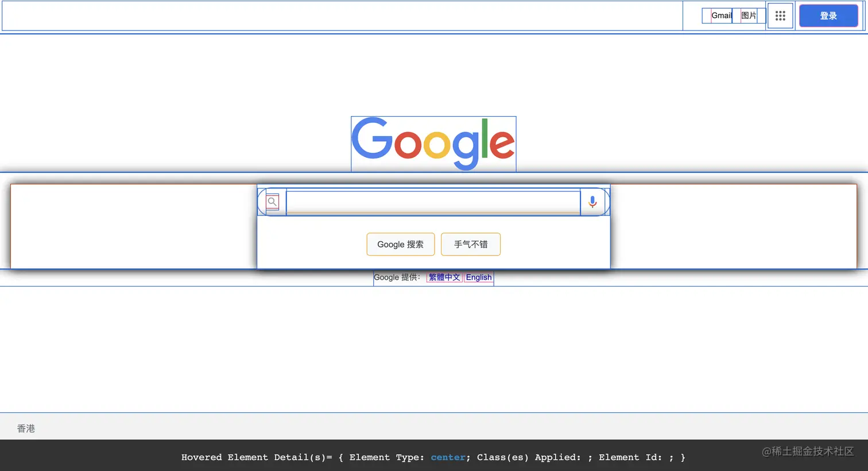This screenshot has width=868, height=471.
Task: Click the Google 搜索 button
Action: tap(401, 244)
